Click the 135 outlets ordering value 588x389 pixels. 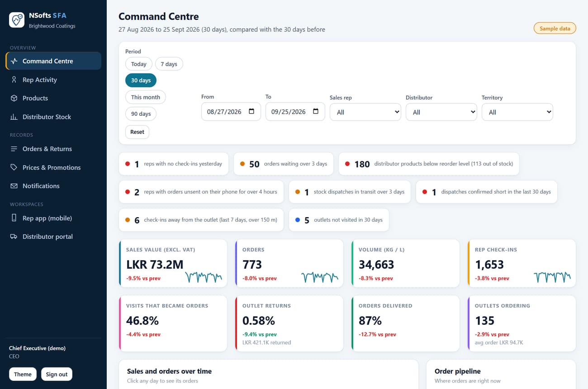(x=485, y=321)
